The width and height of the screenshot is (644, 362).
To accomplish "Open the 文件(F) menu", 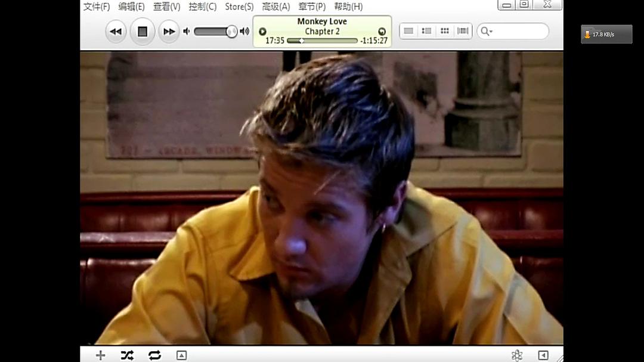I will 97,7.
